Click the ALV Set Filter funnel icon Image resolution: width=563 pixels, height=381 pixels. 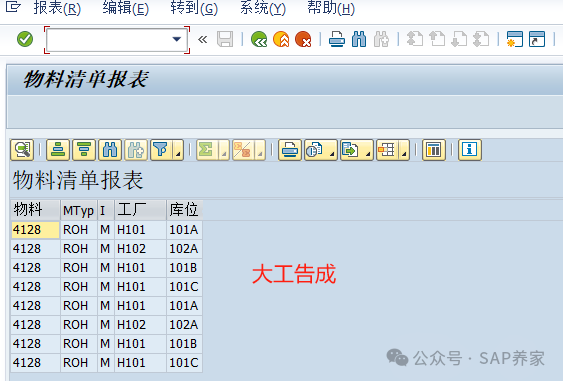(x=161, y=150)
